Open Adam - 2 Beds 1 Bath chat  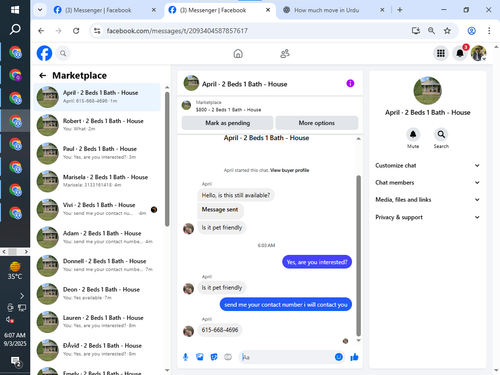(97, 237)
